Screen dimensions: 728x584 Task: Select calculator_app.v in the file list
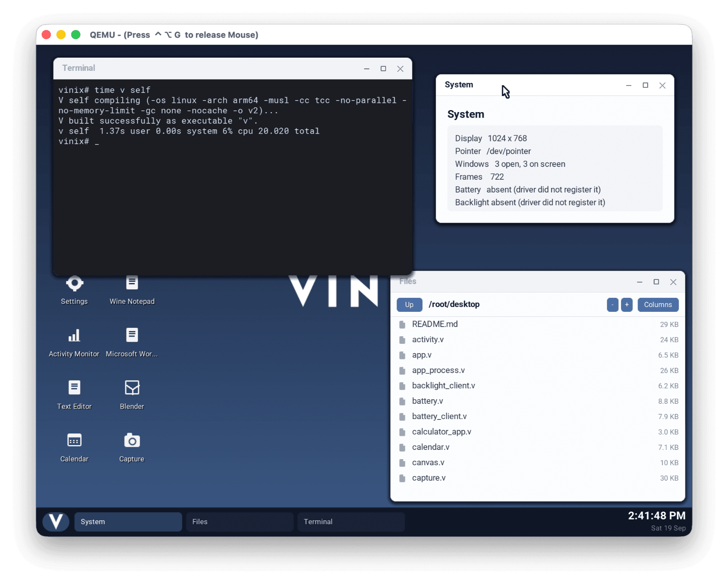(538, 432)
